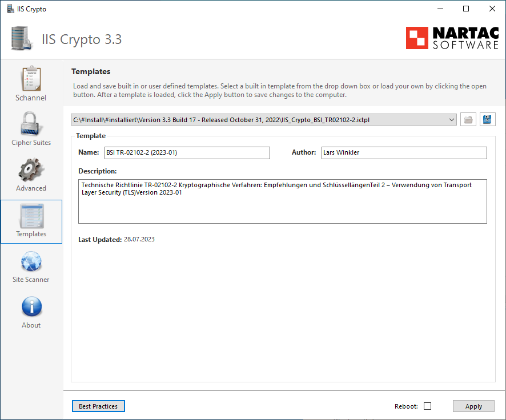The height and width of the screenshot is (420, 506).
Task: Save template using the floppy disk icon
Action: click(487, 120)
